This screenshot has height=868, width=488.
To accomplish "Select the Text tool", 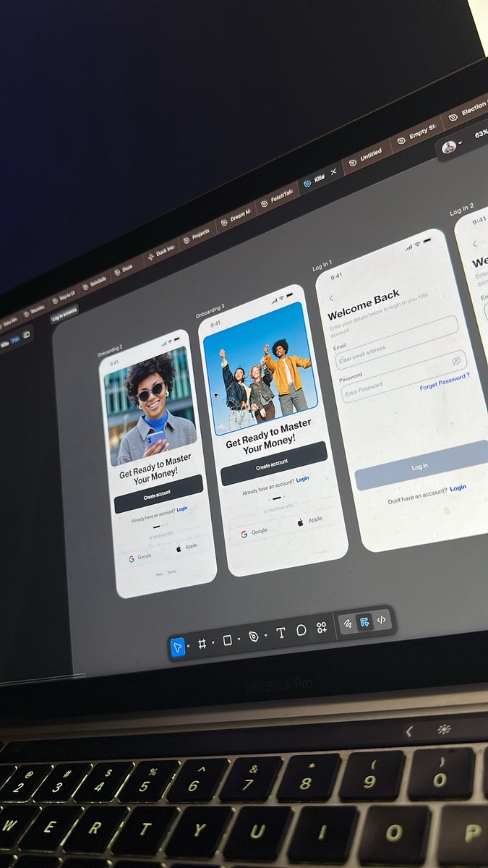I will coord(281,632).
